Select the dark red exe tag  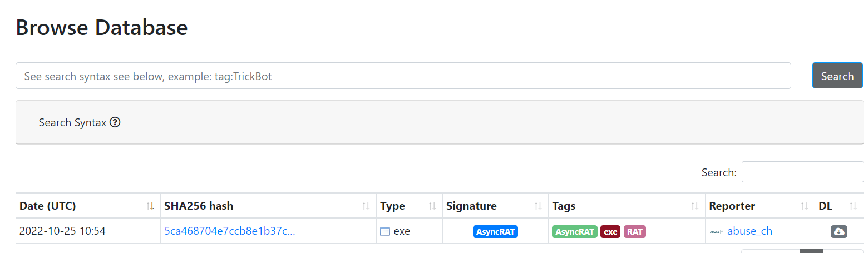610,231
